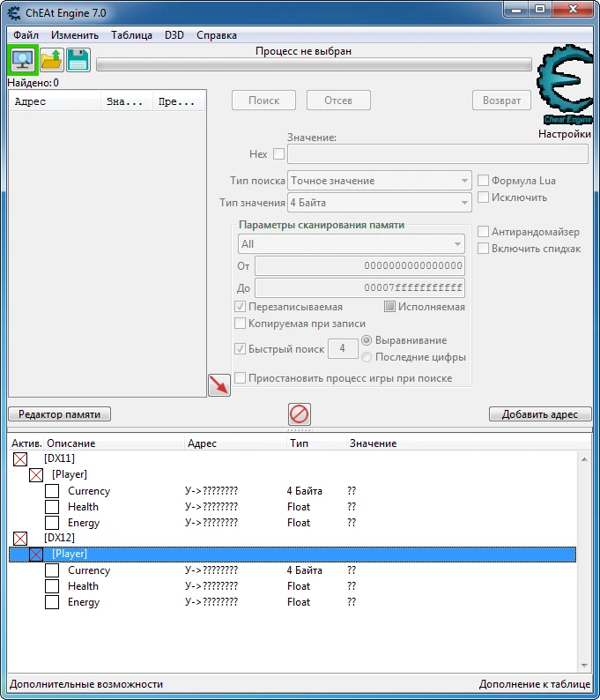Image resolution: width=600 pixels, height=700 pixels.
Task: Click Дополнительные возможности in status bar
Action: pos(86,684)
